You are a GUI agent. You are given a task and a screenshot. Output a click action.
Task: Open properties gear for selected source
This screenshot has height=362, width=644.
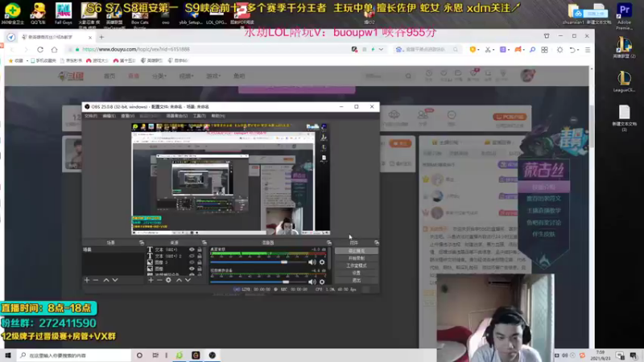pyautogui.click(x=168, y=280)
